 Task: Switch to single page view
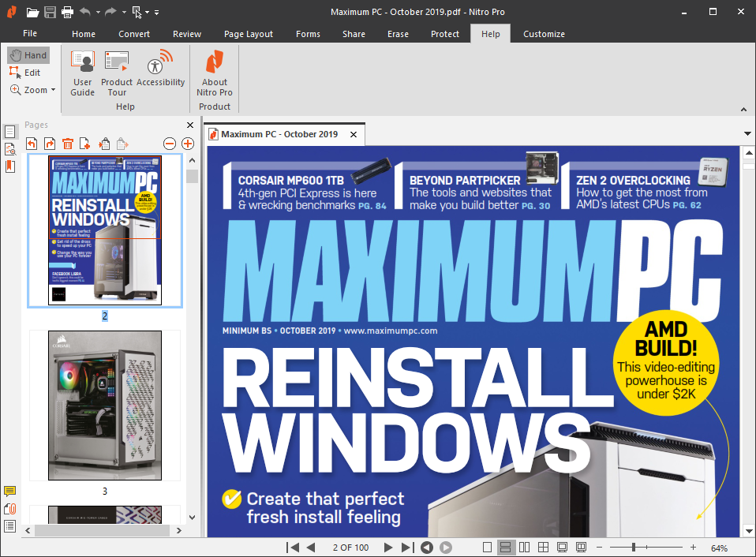[x=488, y=548]
